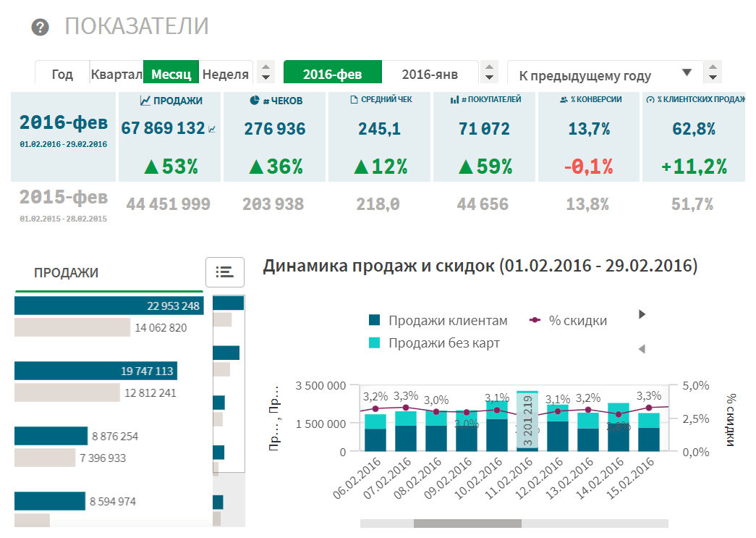Show previous legend page with left arrow

(641, 349)
